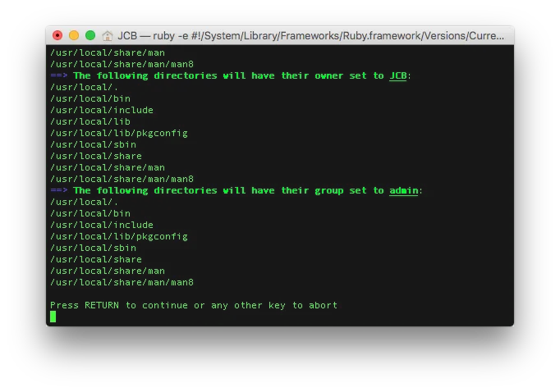Select '/usr/local/lib/pkgconfig' in the group list
Viewport: 560px width, 392px height.
[x=119, y=236]
